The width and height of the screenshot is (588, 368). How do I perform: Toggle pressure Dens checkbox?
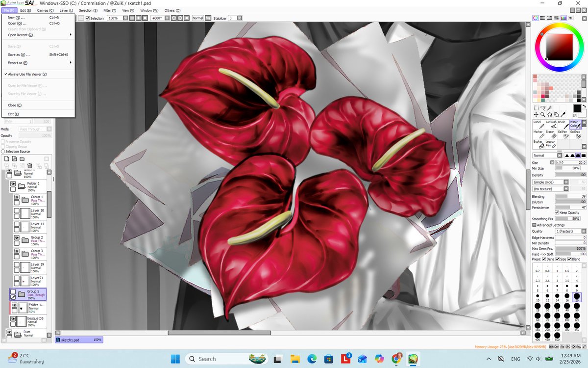[x=544, y=259]
